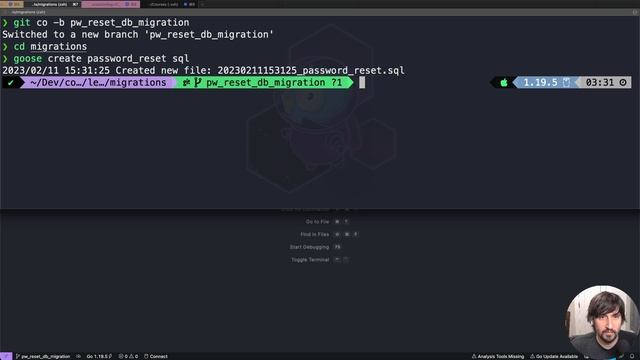Image resolution: width=640 pixels, height=360 pixels.
Task: Click the ~/Dev/co…/le…/migrations path segment
Action: click(98, 82)
